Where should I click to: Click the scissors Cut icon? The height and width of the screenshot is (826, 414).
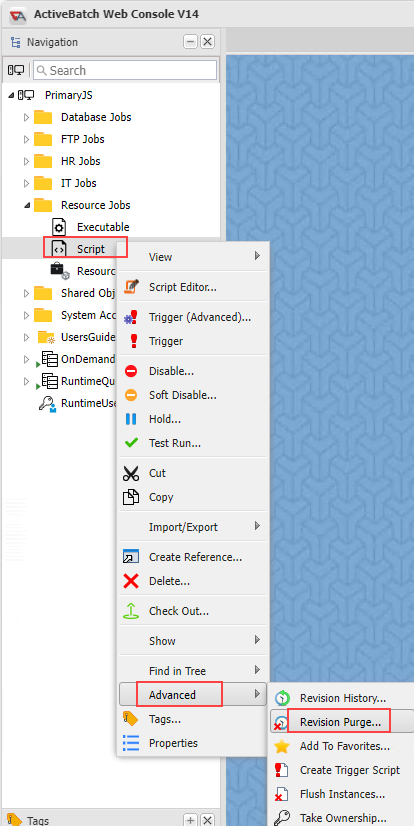point(130,473)
